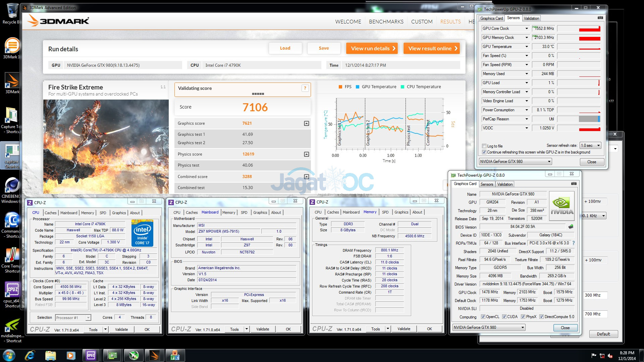Viewport: 644px width, 362px height.
Task: Click the BIOS version share icon
Action: pos(571,227)
